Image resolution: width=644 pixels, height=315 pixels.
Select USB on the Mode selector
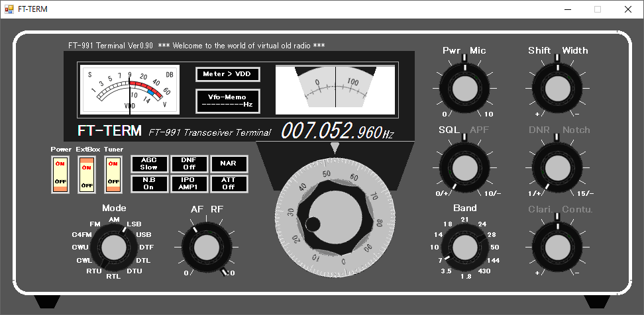coord(144,235)
